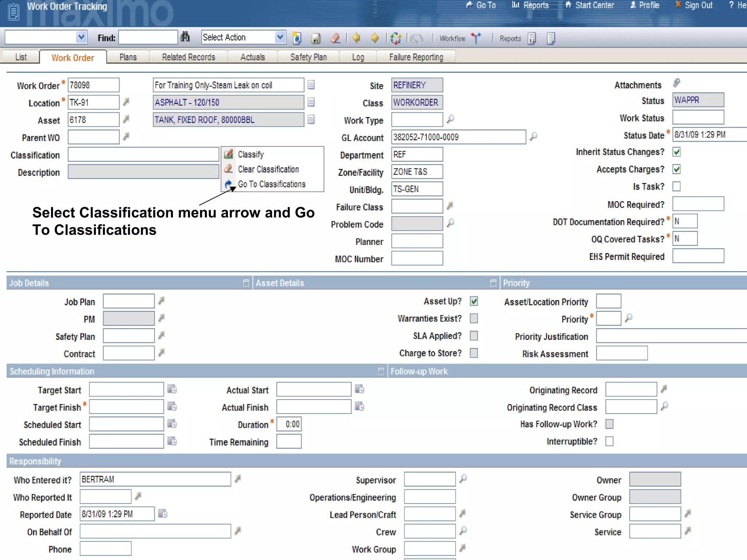Check the Is Task checkbox
The image size is (747, 560).
[677, 186]
